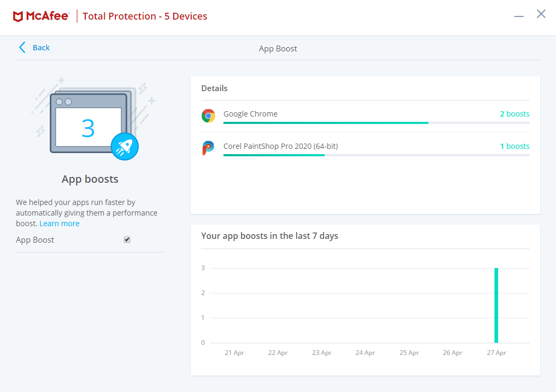Click the Google Chrome boost progress bar
Image resolution: width=556 pixels, height=392 pixels.
click(x=376, y=123)
